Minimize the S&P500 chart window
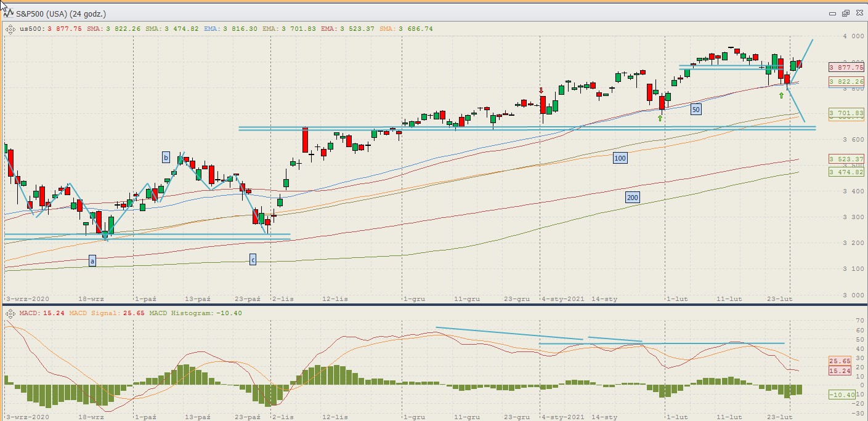Screen dimensions: 868x421 [832, 13]
